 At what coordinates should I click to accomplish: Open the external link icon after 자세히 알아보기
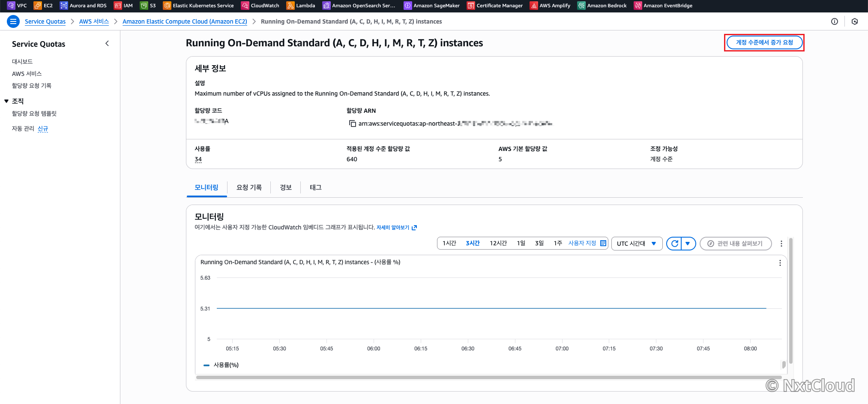coord(414,228)
